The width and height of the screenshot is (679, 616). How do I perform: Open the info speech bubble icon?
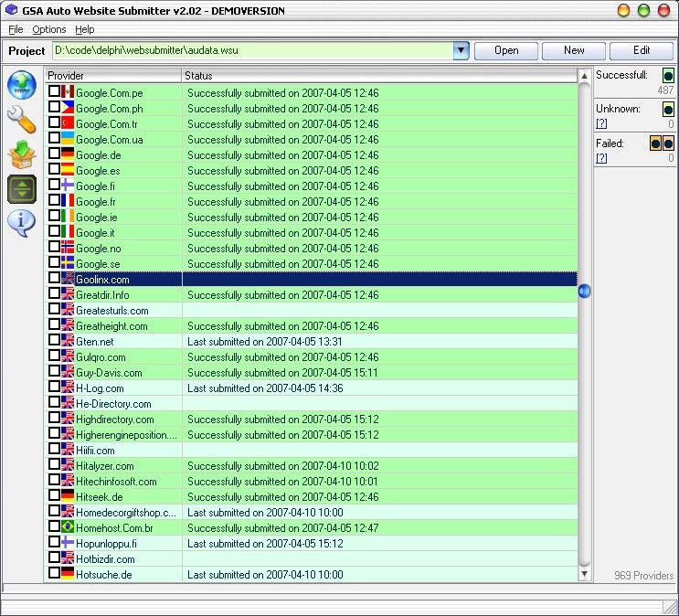21,222
